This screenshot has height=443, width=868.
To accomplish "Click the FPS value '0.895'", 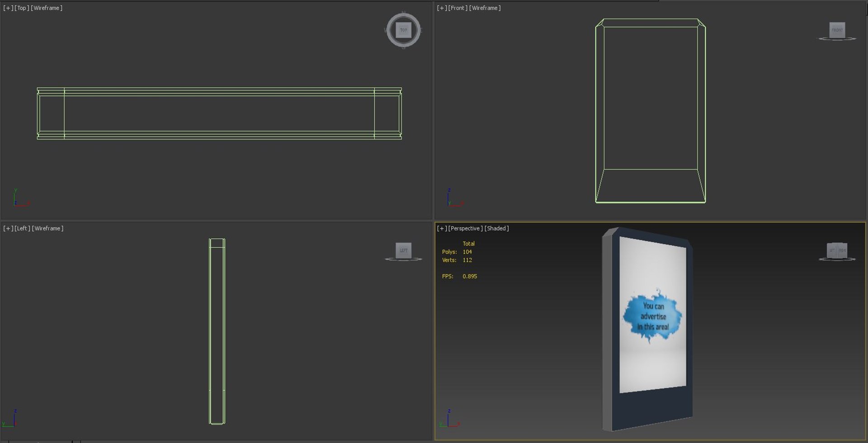I will pos(470,276).
